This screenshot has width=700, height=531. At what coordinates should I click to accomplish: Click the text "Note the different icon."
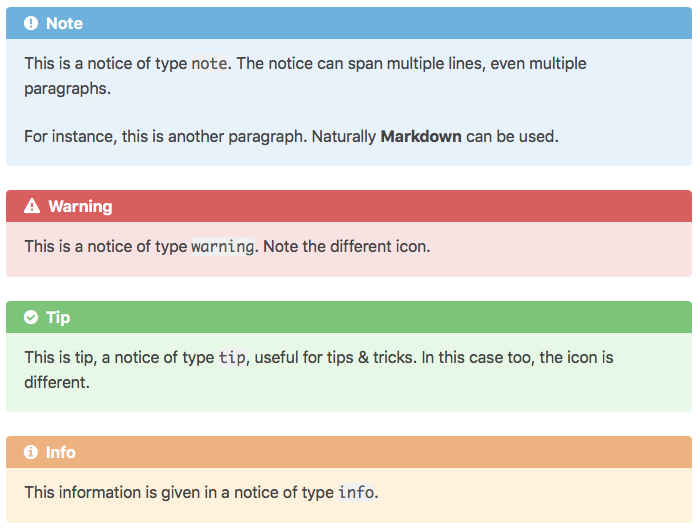pyautogui.click(x=345, y=246)
